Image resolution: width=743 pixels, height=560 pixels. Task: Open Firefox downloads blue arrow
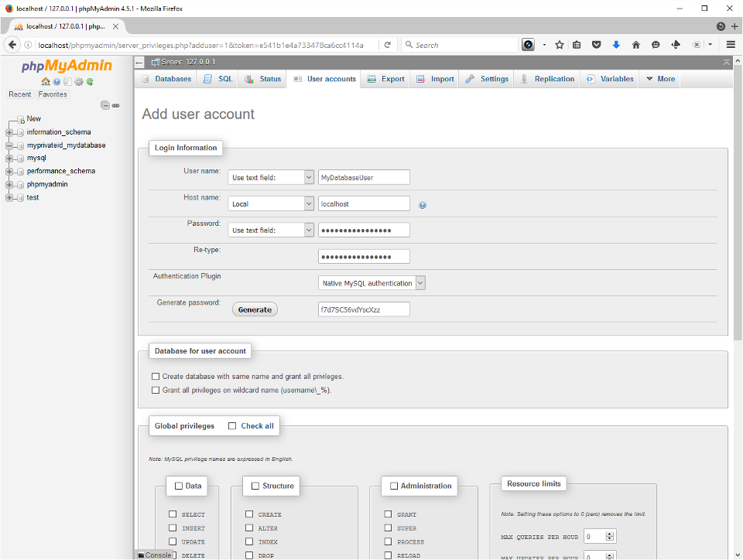pyautogui.click(x=616, y=45)
